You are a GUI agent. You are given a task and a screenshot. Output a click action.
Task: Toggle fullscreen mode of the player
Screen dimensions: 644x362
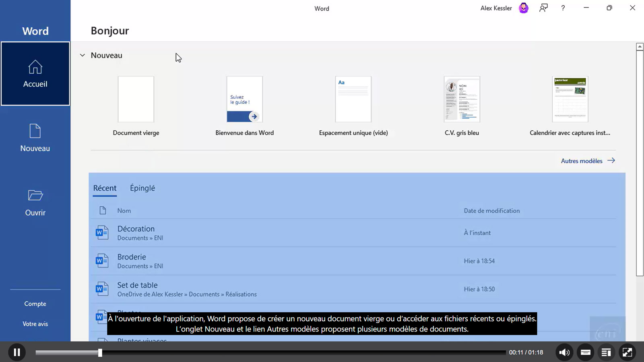tap(627, 352)
